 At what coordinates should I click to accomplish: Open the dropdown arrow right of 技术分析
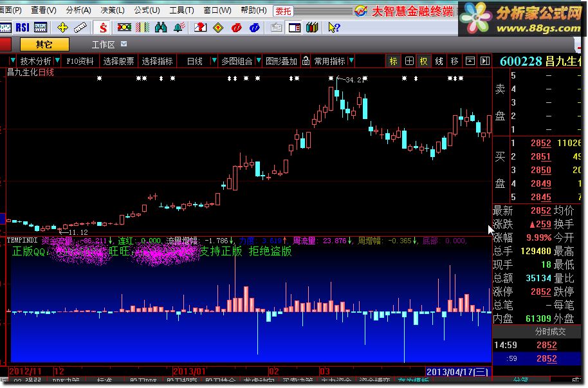click(x=57, y=60)
